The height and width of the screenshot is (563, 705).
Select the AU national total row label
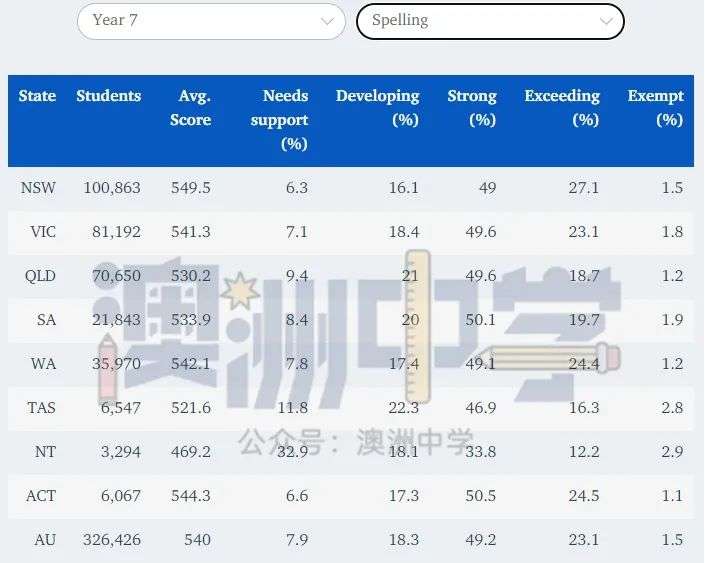45,540
